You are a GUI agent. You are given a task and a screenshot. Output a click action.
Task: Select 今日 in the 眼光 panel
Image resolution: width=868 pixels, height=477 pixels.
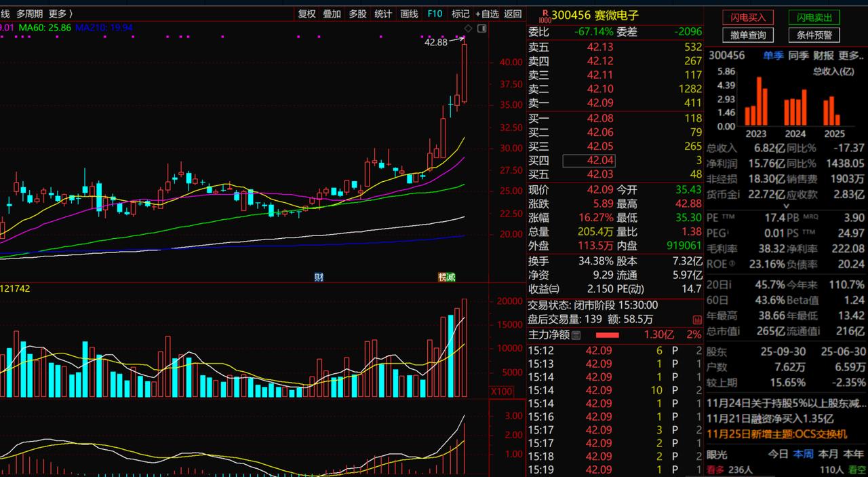coord(778,454)
